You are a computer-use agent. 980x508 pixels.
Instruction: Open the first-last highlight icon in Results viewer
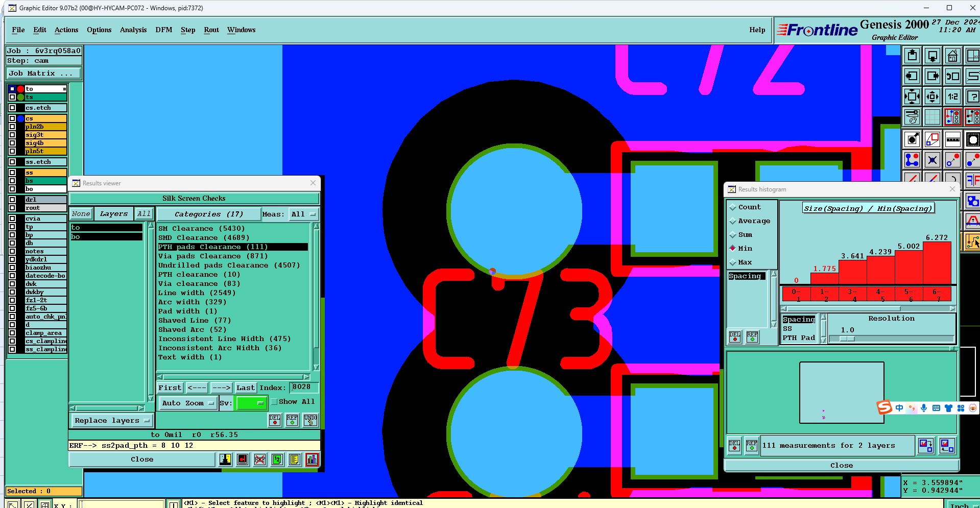(225, 459)
